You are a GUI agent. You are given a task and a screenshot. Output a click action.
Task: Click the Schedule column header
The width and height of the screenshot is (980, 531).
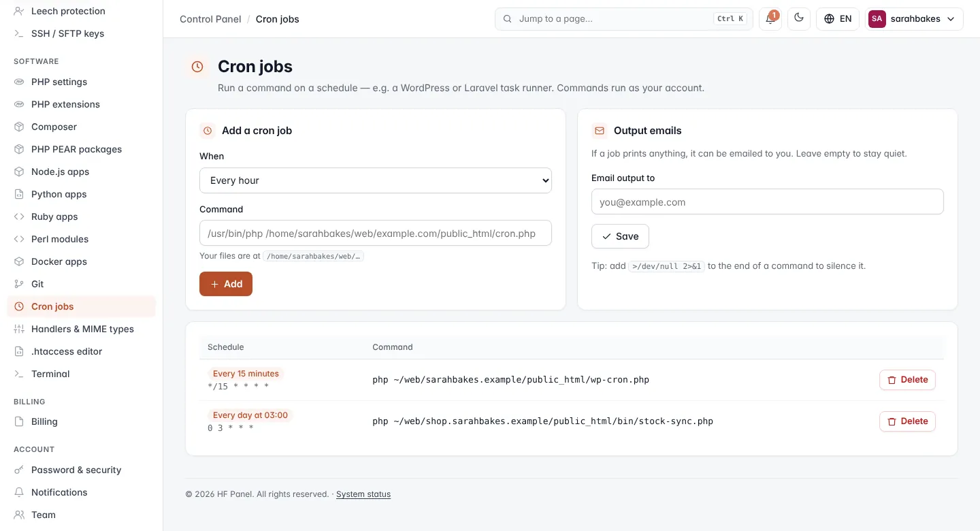(x=226, y=347)
